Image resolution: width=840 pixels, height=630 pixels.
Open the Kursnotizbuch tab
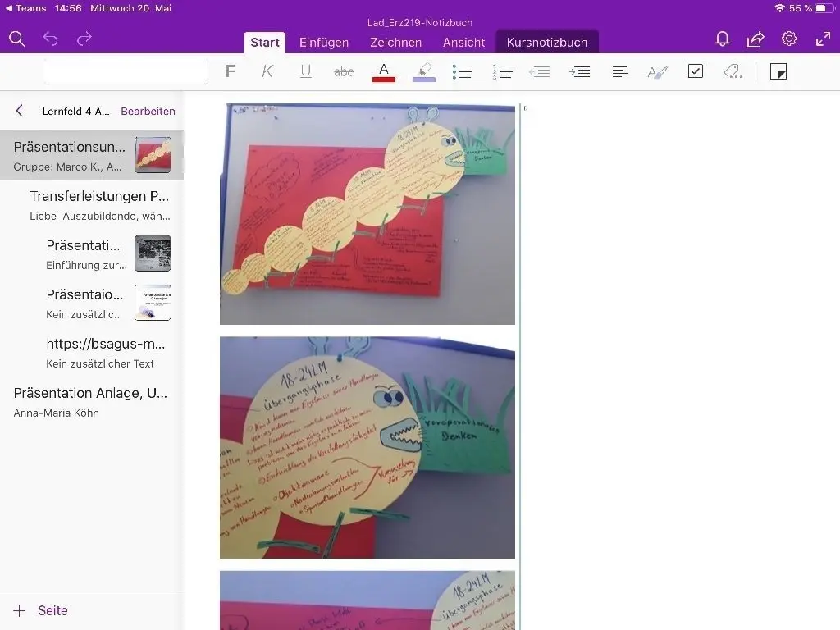546,43
